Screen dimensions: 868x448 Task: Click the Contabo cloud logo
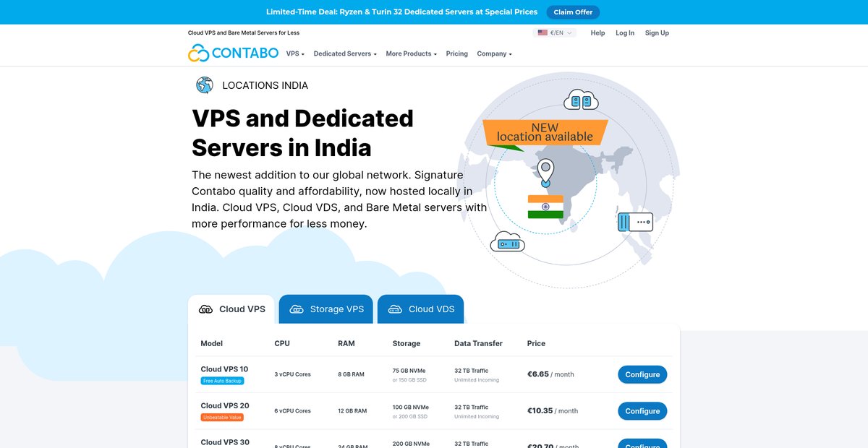[198, 53]
